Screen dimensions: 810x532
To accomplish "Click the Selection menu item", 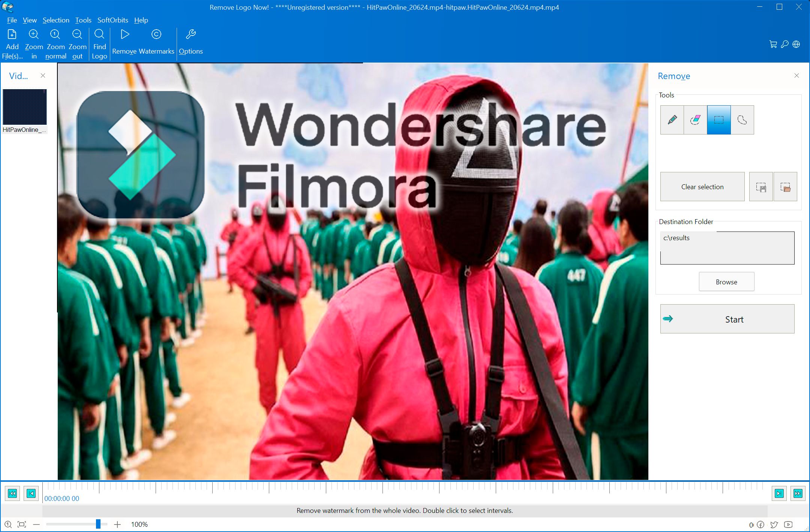I will [x=56, y=19].
